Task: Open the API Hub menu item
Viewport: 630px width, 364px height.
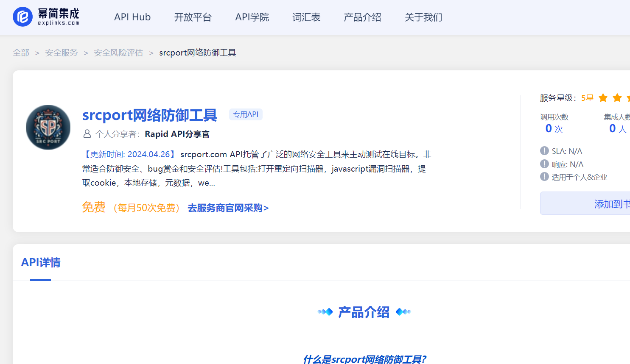Action: [x=132, y=17]
